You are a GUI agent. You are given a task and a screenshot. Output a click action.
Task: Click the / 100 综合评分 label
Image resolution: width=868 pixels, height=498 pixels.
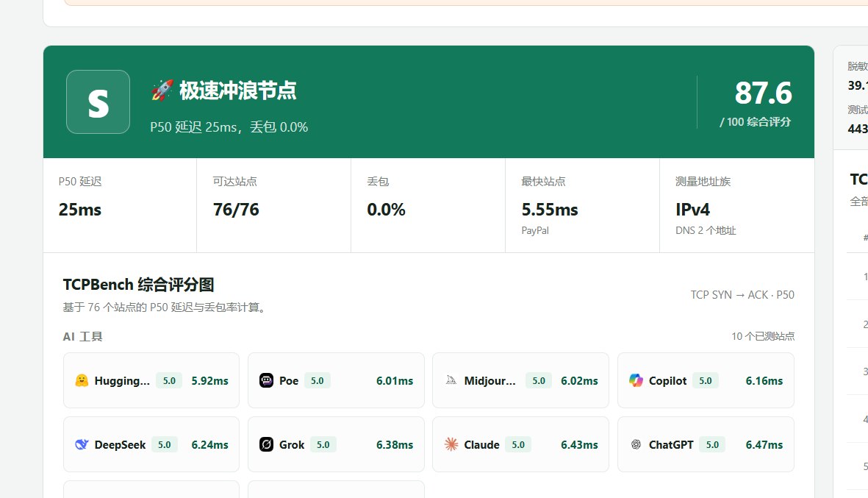[x=755, y=122]
